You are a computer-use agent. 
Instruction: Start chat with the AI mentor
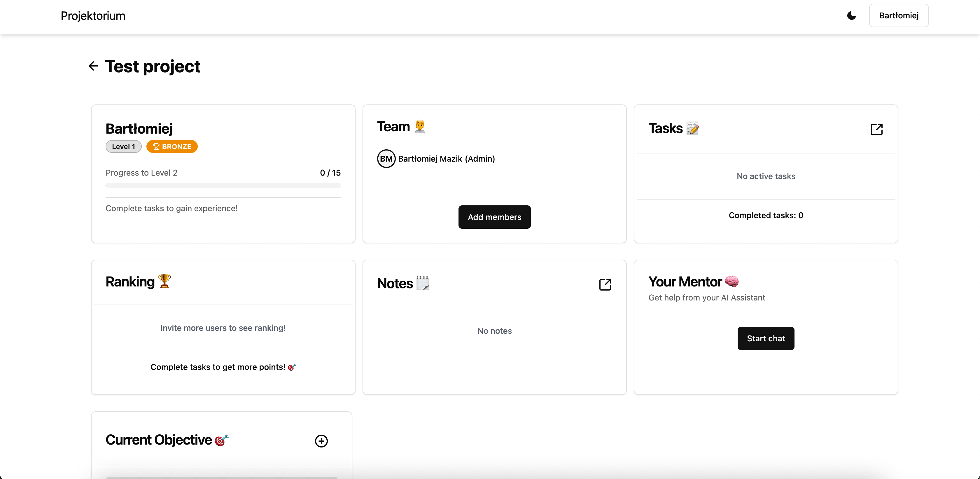point(765,338)
